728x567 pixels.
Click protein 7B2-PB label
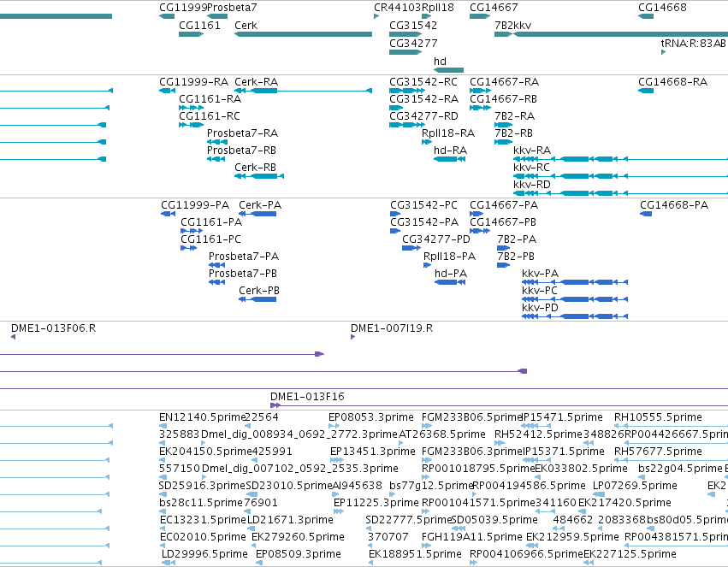click(x=515, y=257)
